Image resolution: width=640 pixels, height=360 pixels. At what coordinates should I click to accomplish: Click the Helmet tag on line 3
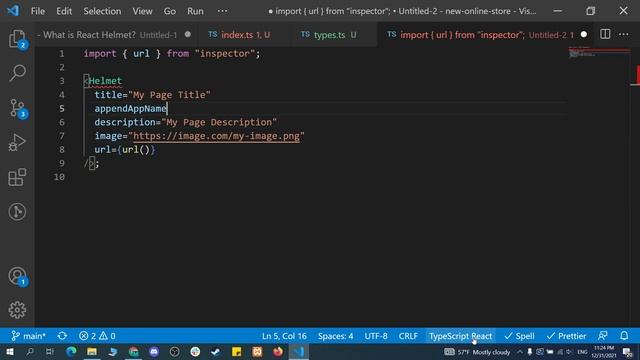point(105,81)
